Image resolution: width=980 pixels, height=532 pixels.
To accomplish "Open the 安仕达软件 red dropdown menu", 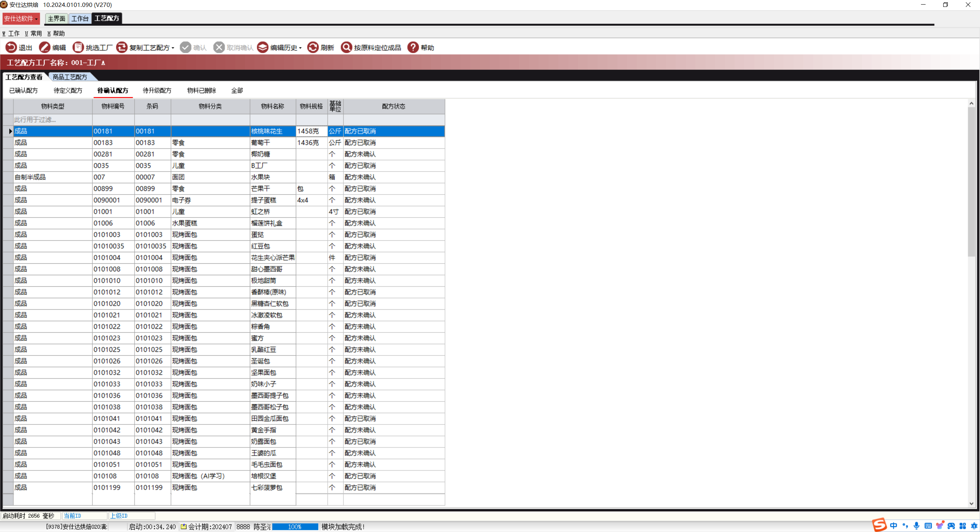I will 21,18.
